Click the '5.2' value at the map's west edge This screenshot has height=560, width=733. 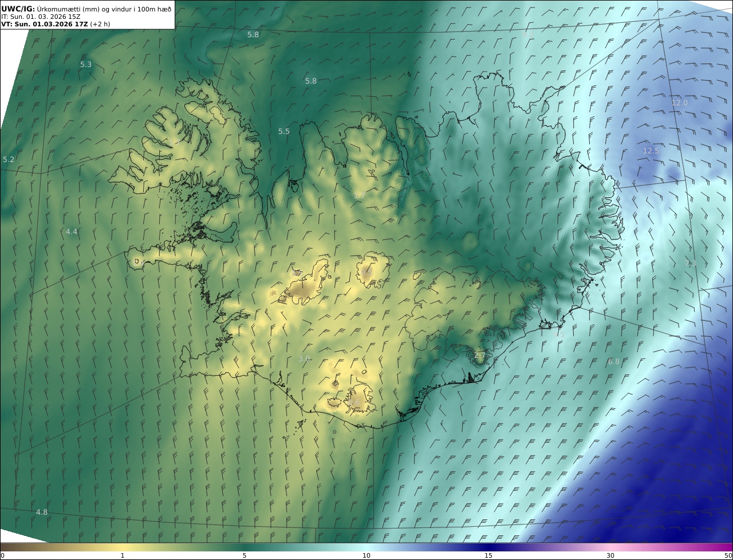coord(9,159)
